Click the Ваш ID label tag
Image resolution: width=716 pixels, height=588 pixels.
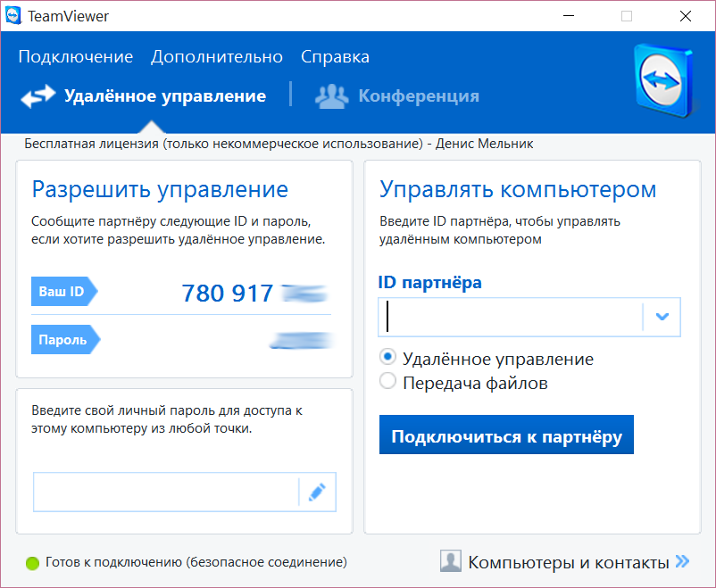click(64, 291)
